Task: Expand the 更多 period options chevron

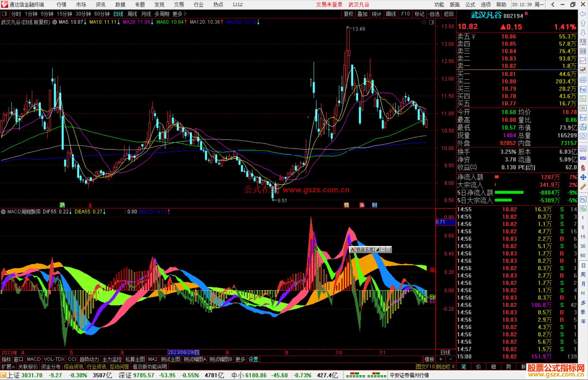Action: pyautogui.click(x=185, y=14)
